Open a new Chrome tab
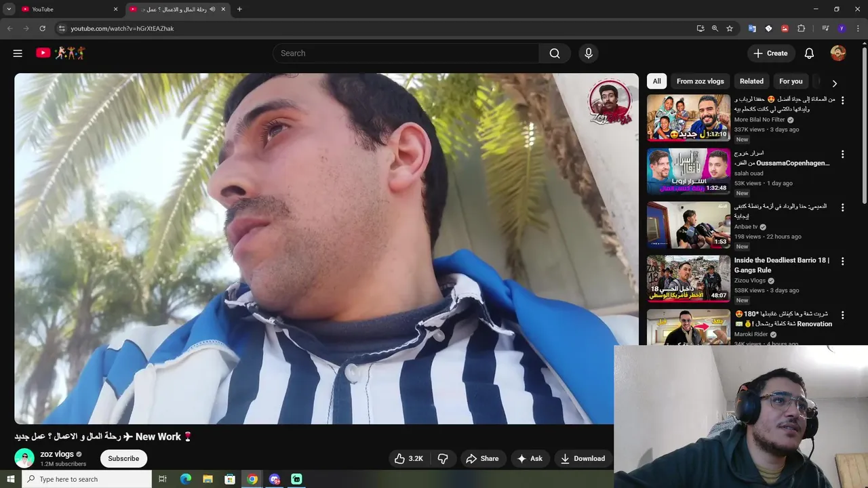This screenshot has height=488, width=868. click(x=239, y=9)
